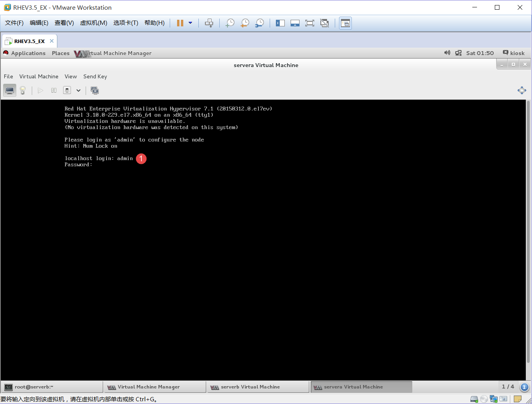The height and width of the screenshot is (404, 532).
Task: Open the Places menu
Action: pyautogui.click(x=60, y=53)
